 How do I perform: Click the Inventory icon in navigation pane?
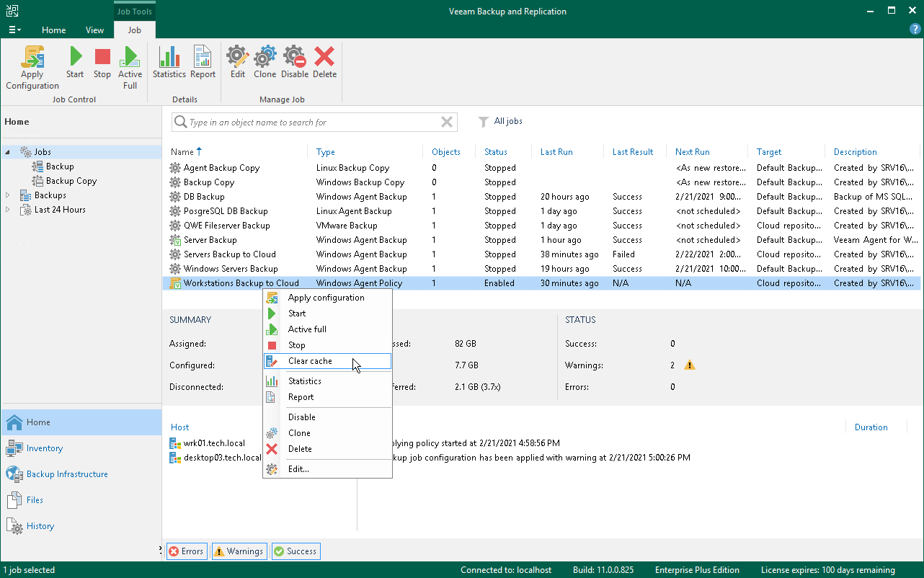(x=14, y=448)
